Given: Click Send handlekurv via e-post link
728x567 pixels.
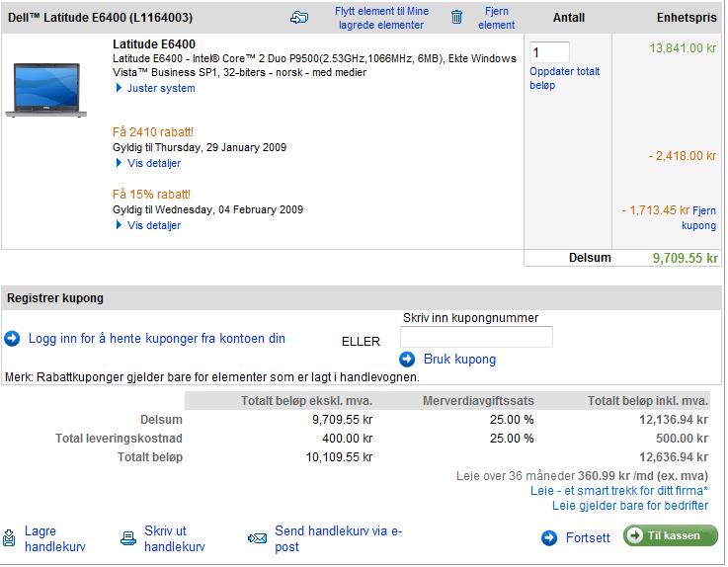Looking at the screenshot, I should tap(339, 538).
